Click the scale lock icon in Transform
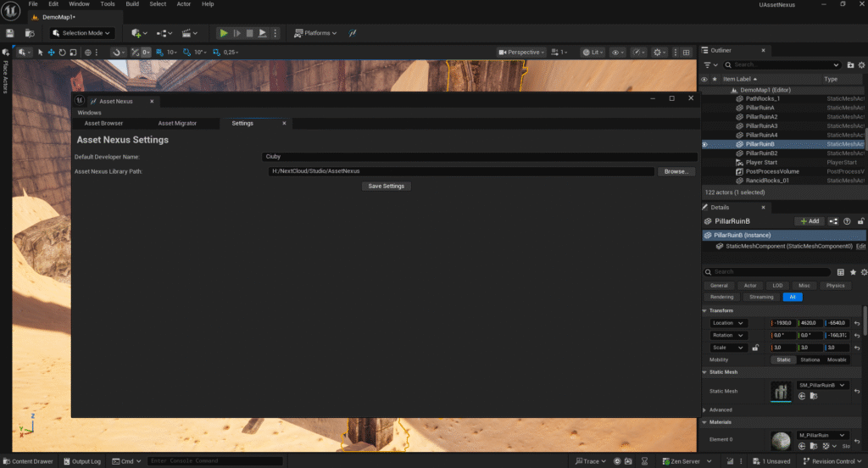The width and height of the screenshot is (868, 468). (x=755, y=348)
